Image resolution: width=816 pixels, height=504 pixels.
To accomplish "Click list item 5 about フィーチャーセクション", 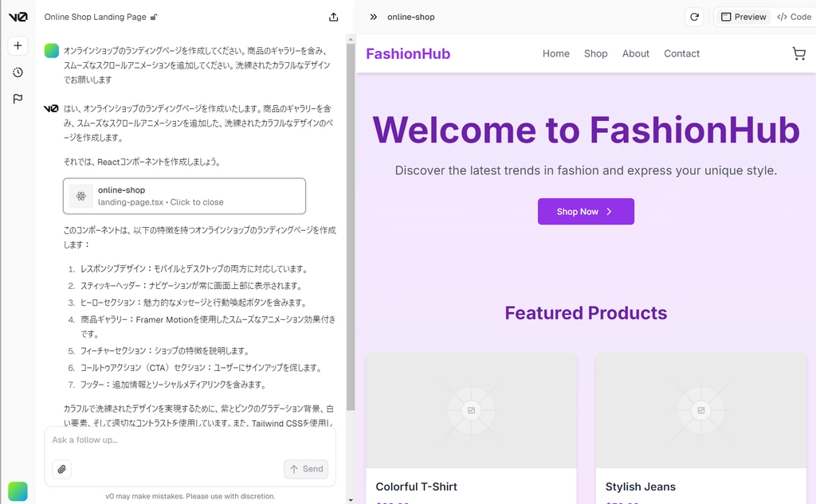I will pos(166,350).
